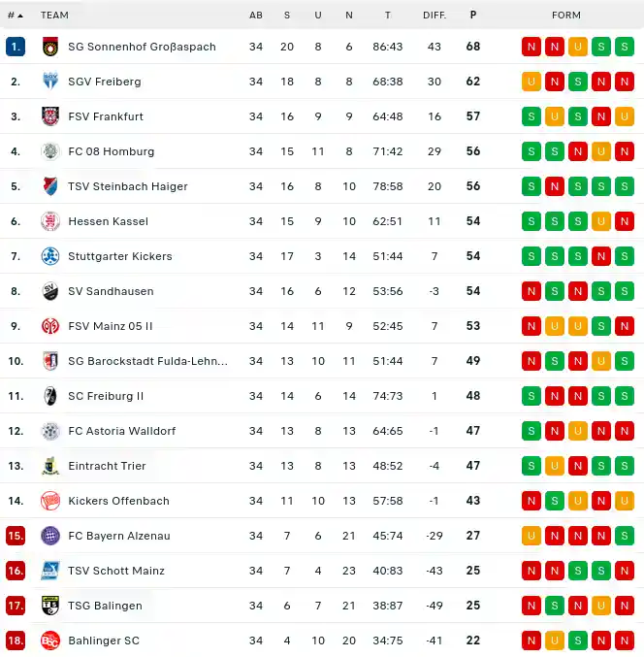Open TSV Steinbach Haiger team link
The image size is (644, 657).
click(x=128, y=186)
